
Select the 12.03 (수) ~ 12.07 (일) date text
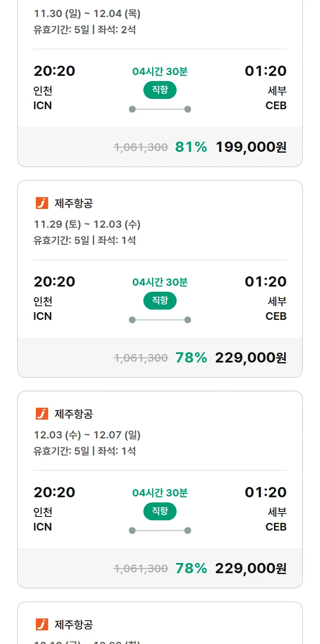point(87,435)
